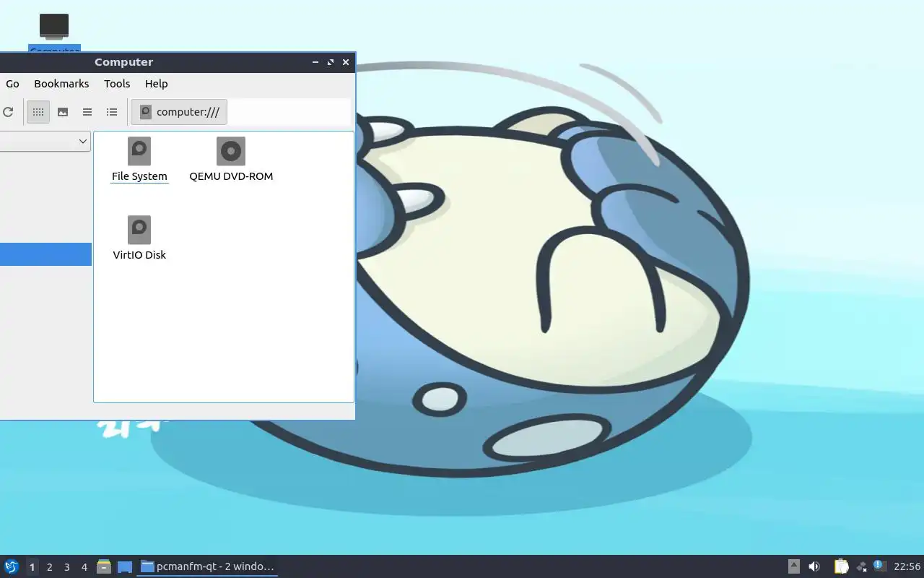Image resolution: width=924 pixels, height=578 pixels.
Task: Switch to icon view mode
Action: tap(38, 112)
